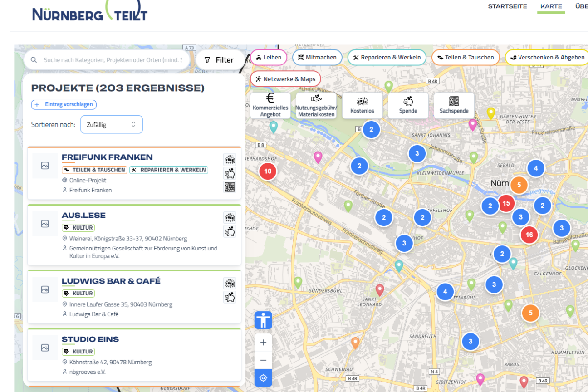This screenshot has width=588, height=392.
Task: Click the geolocation crosshair icon below the zoom controls
Action: pyautogui.click(x=263, y=378)
